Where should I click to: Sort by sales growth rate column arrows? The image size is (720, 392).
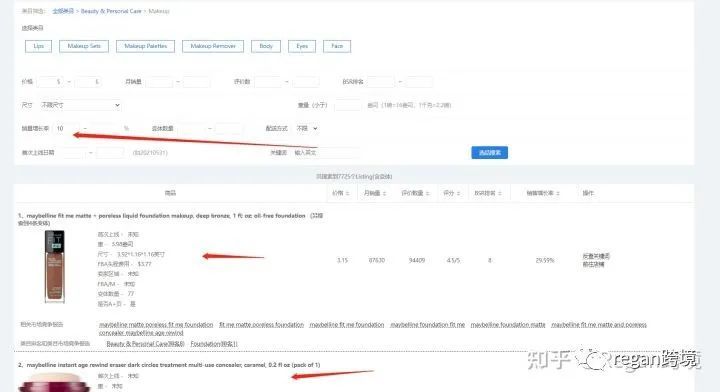coord(558,194)
